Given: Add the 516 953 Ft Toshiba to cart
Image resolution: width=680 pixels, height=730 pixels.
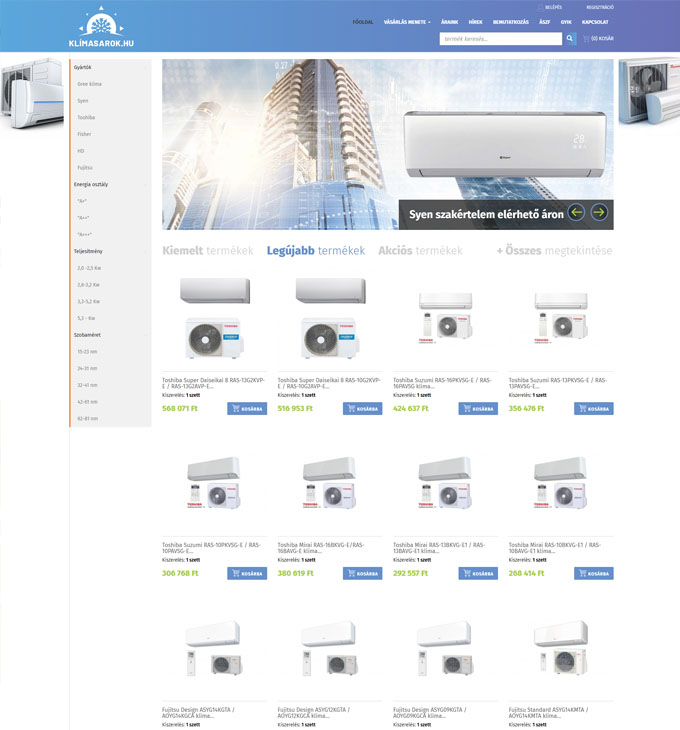Looking at the screenshot, I should [363, 408].
